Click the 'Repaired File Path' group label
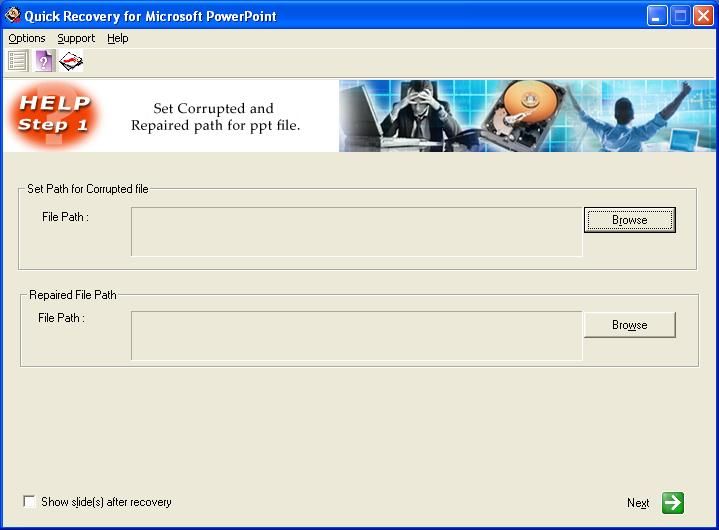719x530 pixels. tap(73, 295)
